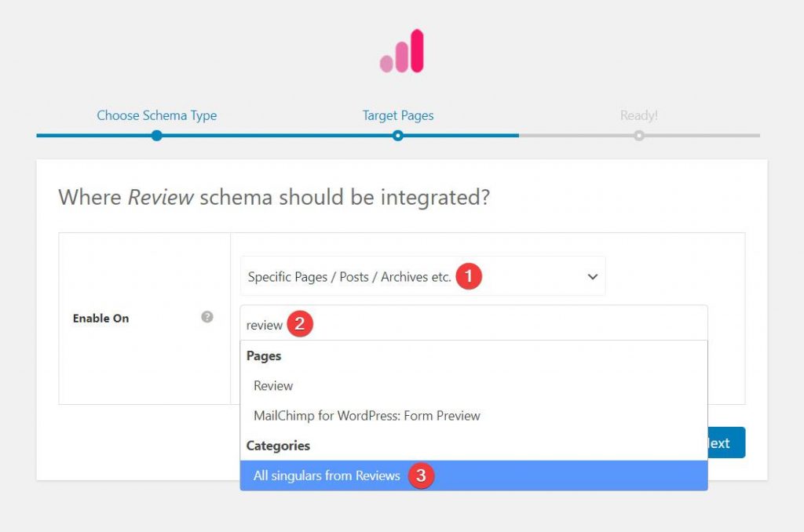
Task: Click the Target Pages step label
Action: pos(398,115)
